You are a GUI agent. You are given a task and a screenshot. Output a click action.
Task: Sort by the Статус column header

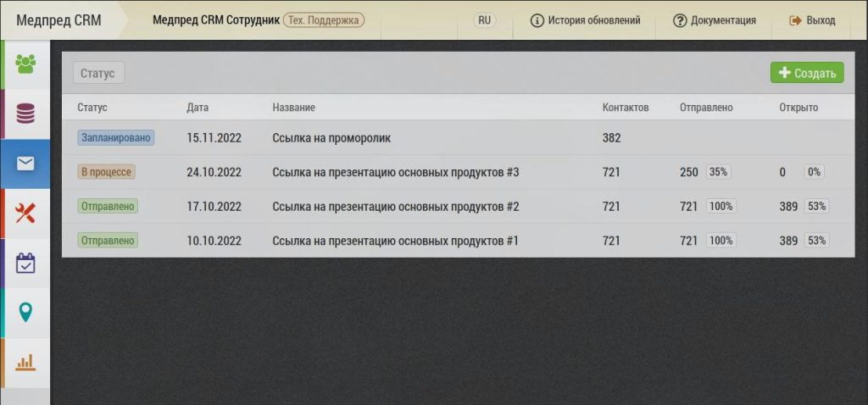tap(92, 108)
